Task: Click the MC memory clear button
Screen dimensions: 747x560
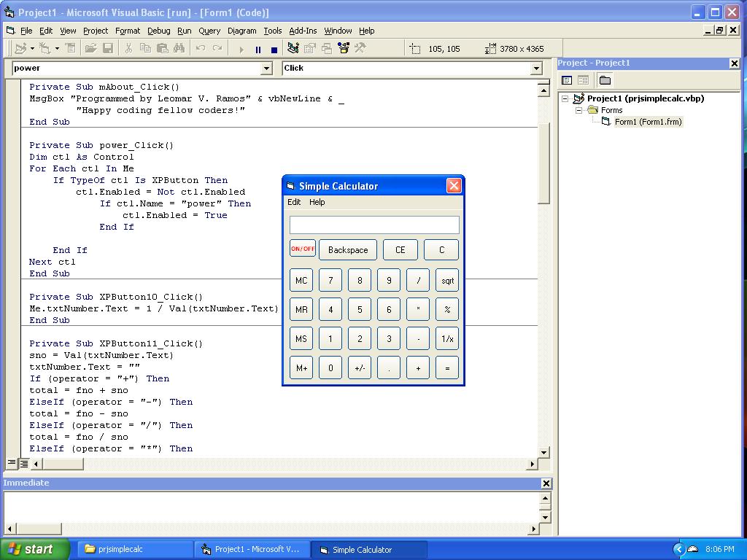Action: (x=301, y=281)
